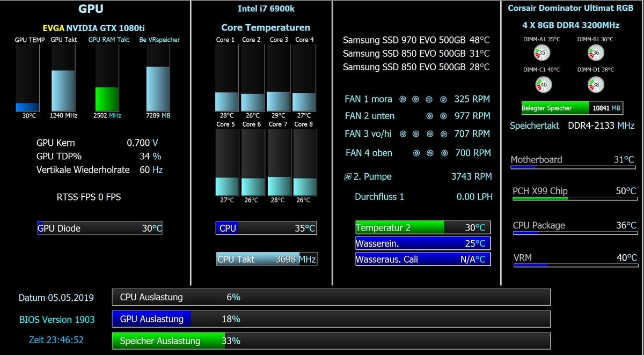Image resolution: width=644 pixels, height=355 pixels.
Task: Click the BIOS Version 1903 text
Action: pos(57,320)
